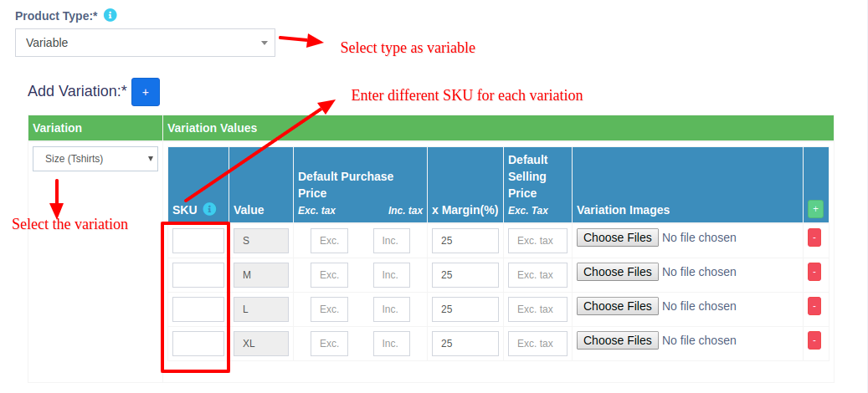Open the Product Type Variable dropdown
Image resolution: width=868 pixels, height=393 pixels.
point(145,43)
